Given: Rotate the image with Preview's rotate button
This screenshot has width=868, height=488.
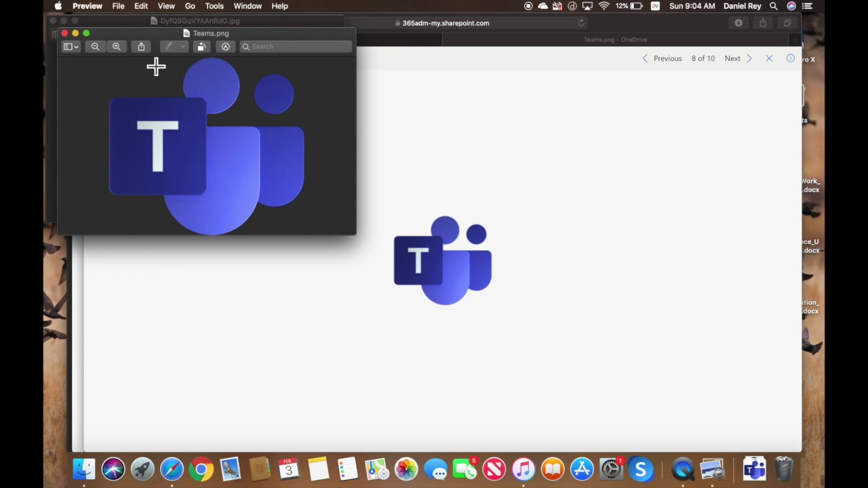Looking at the screenshot, I should pyautogui.click(x=201, y=47).
